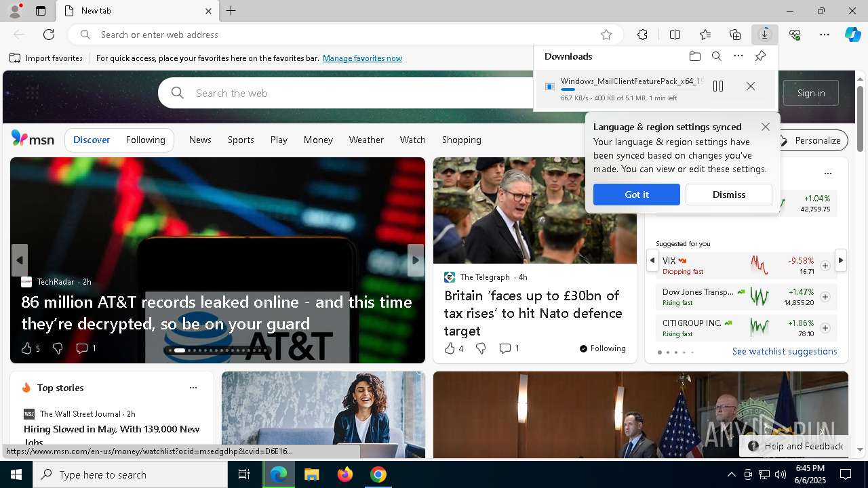Pin the Downloads panel
Image resolution: width=868 pixels, height=488 pixels.
coord(760,56)
